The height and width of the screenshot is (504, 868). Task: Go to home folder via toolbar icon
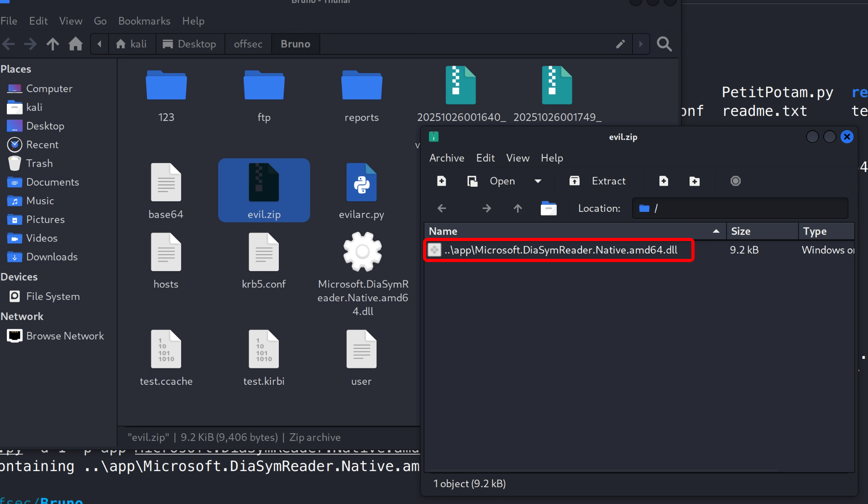pos(76,44)
